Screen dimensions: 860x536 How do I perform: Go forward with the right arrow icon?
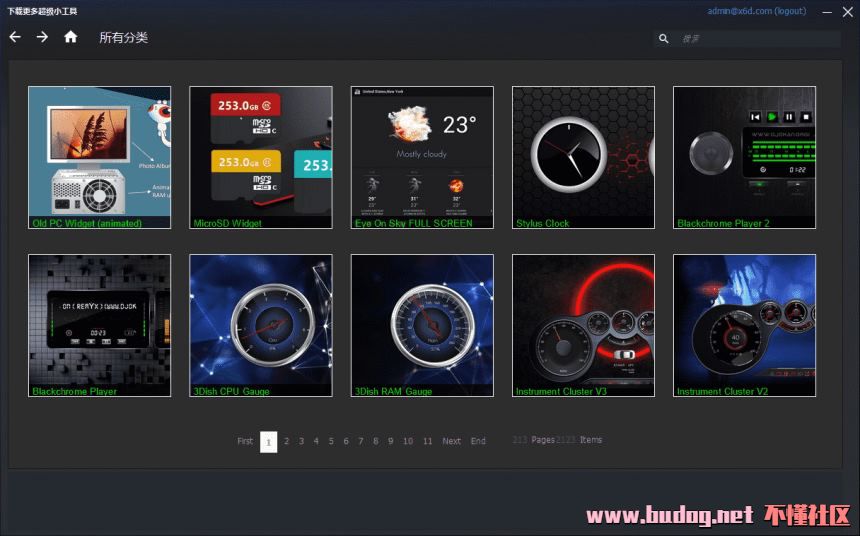(42, 37)
